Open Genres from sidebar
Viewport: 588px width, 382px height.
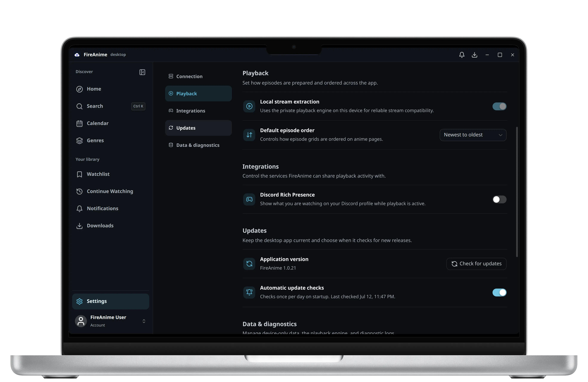click(110, 140)
